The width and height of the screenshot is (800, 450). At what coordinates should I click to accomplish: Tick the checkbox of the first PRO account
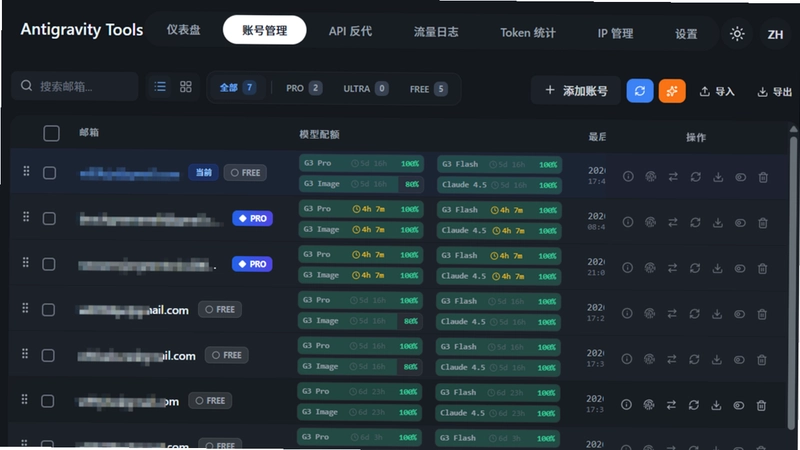(49, 218)
